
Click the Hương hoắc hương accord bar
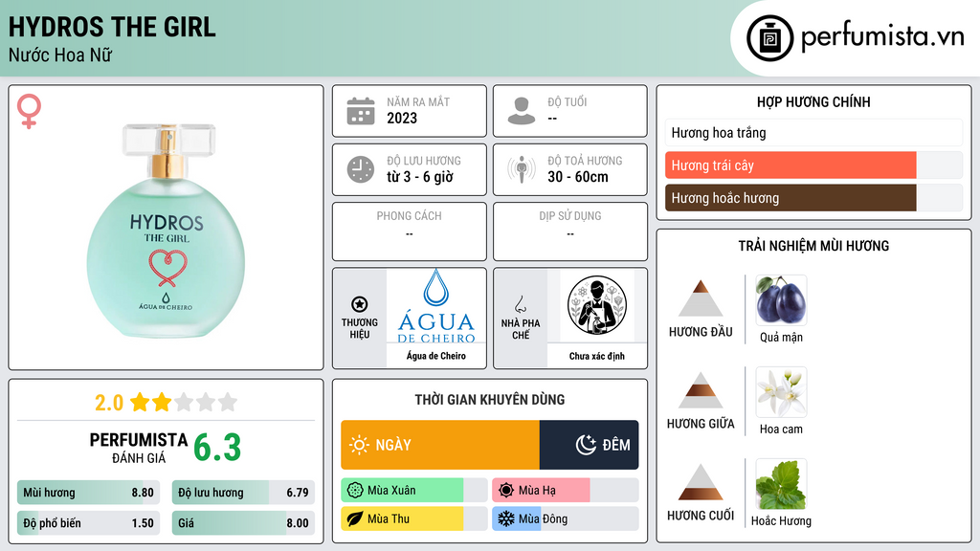(813, 198)
